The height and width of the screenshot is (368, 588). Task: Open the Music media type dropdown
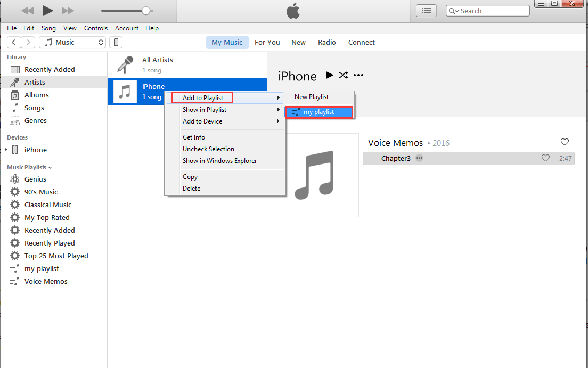click(x=74, y=43)
